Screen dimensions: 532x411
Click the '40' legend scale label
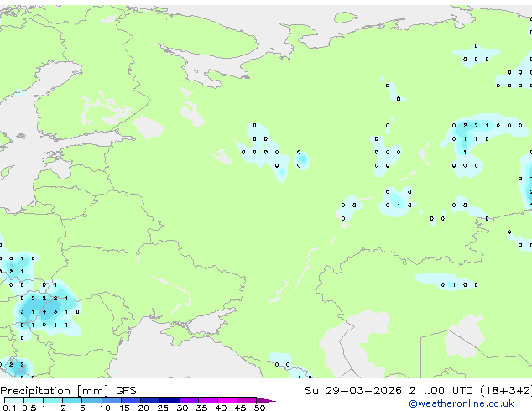[x=221, y=408]
